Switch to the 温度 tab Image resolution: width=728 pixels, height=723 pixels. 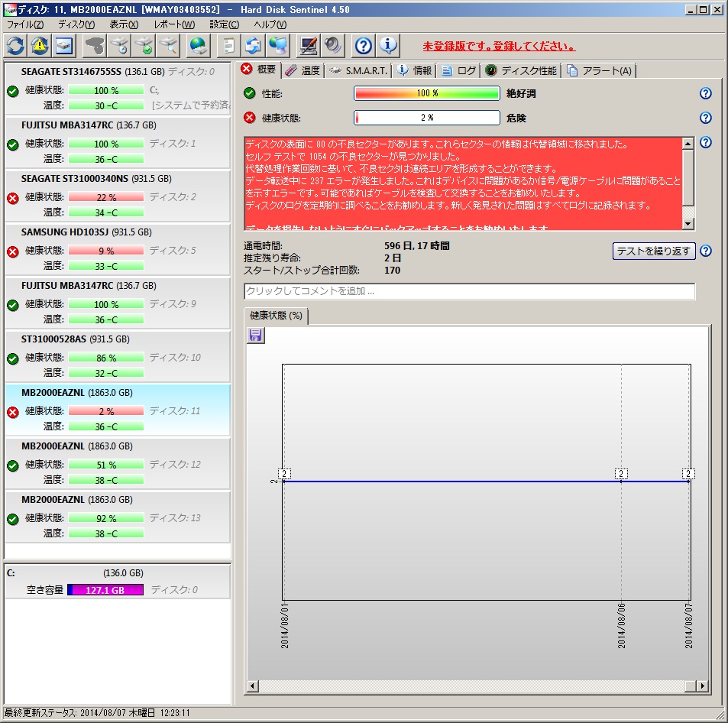[303, 70]
